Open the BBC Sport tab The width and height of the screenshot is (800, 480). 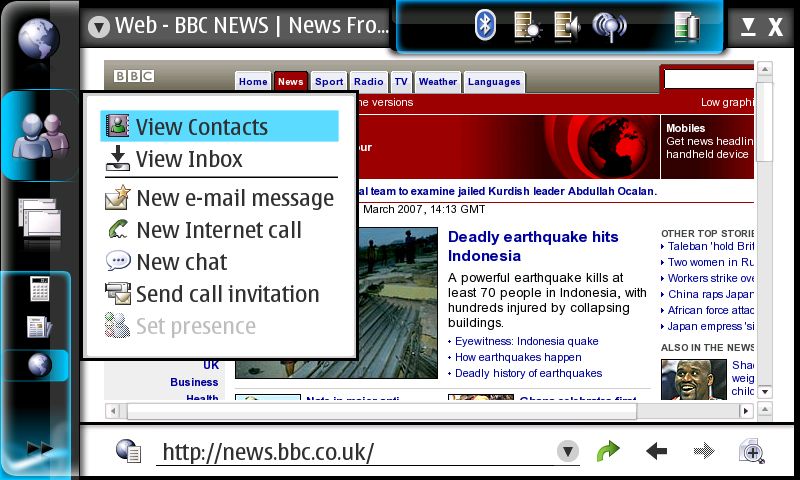329,82
